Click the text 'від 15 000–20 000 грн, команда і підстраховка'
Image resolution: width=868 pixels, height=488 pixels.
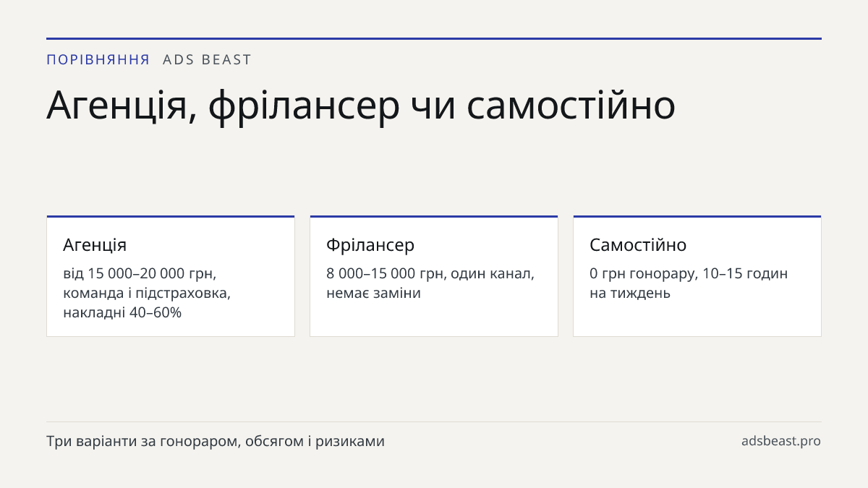pyautogui.click(x=147, y=283)
